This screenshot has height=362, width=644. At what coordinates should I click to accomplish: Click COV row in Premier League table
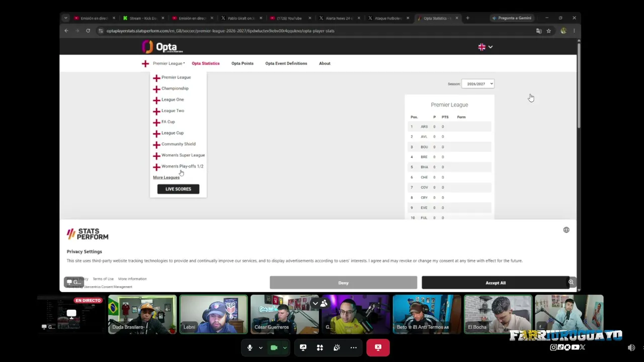coord(449,188)
